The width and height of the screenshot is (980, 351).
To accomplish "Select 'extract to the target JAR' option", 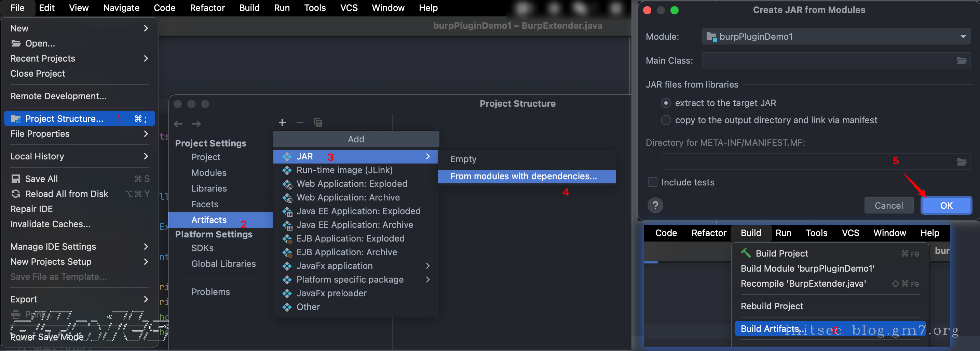I will (666, 103).
